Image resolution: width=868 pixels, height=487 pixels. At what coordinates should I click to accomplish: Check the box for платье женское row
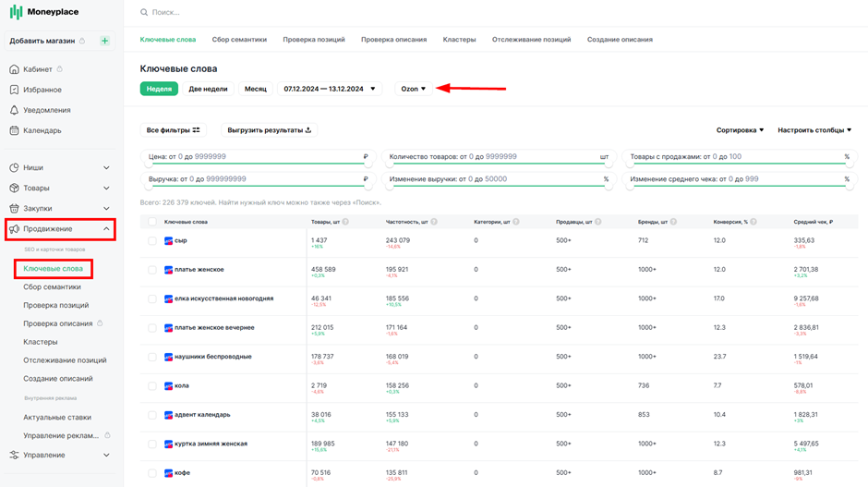coord(152,270)
